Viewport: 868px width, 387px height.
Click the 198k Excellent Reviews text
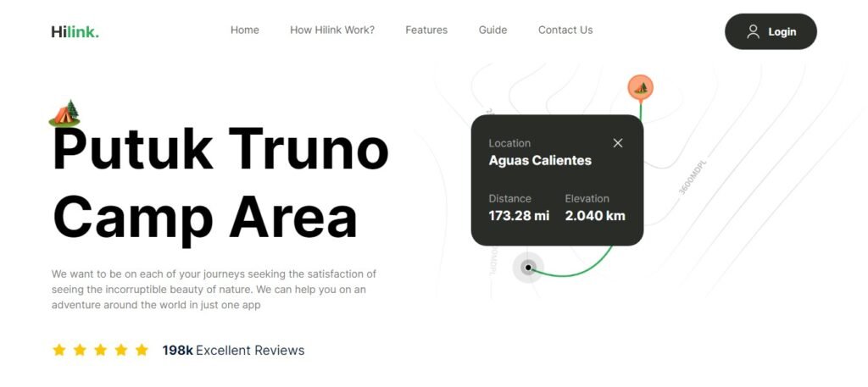click(x=233, y=351)
